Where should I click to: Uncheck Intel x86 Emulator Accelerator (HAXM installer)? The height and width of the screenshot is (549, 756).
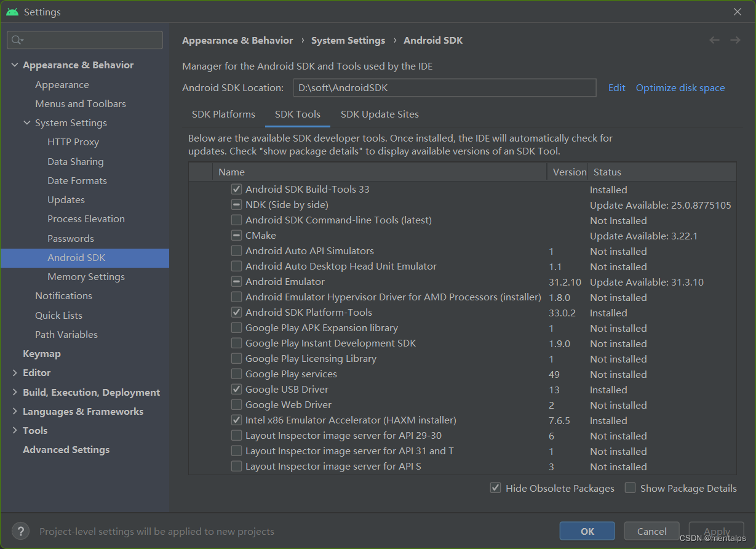tap(236, 420)
